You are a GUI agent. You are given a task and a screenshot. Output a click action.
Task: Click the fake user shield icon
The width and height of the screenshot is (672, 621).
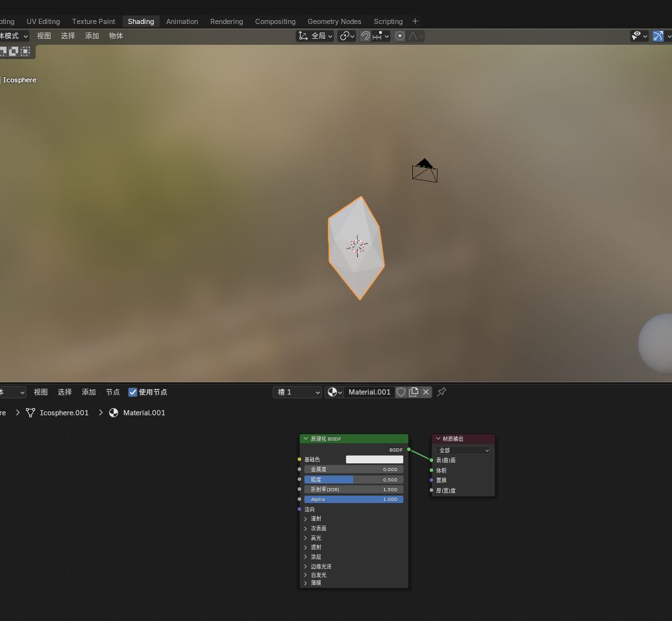pos(401,392)
